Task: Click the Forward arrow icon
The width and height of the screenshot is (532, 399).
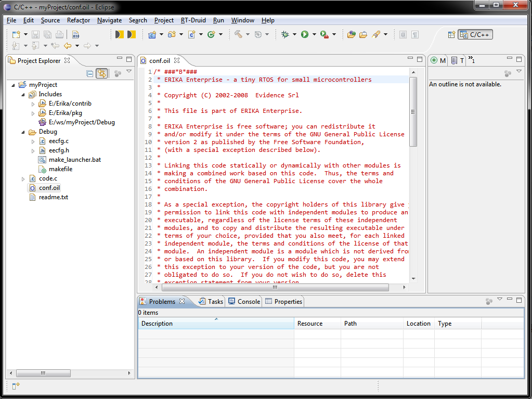Action: click(87, 45)
